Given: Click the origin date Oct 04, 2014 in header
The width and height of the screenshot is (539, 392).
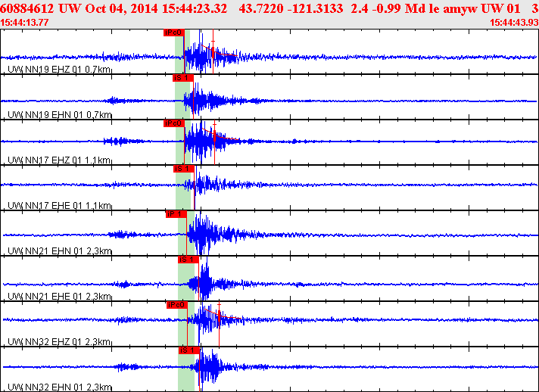Looking at the screenshot, I should point(120,8).
